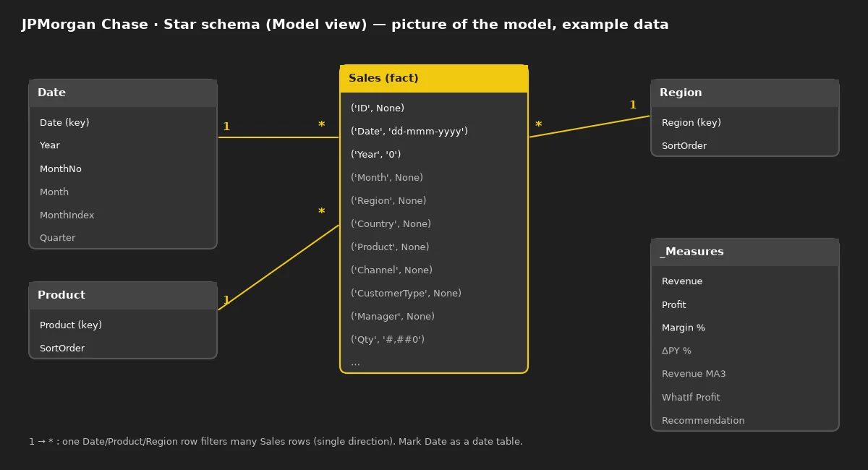
Task: Click the '*' marker on the Date line
Action: (x=321, y=126)
